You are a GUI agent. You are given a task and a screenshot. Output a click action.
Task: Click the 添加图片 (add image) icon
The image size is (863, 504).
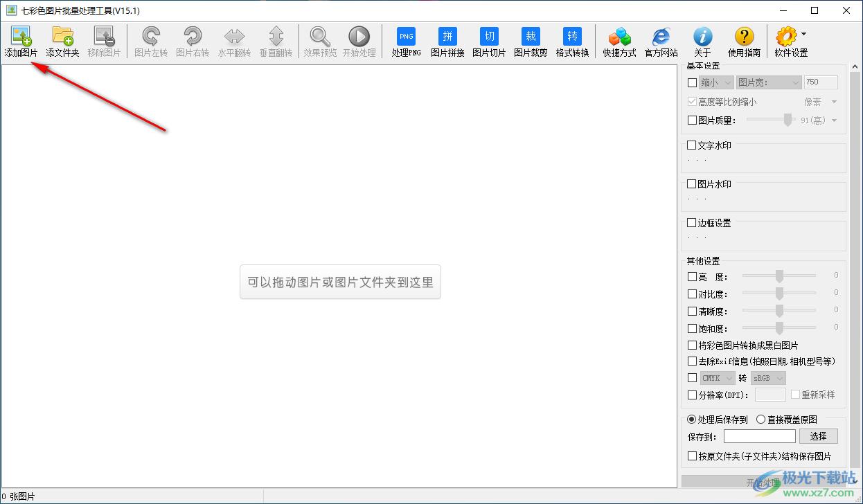coord(21,37)
